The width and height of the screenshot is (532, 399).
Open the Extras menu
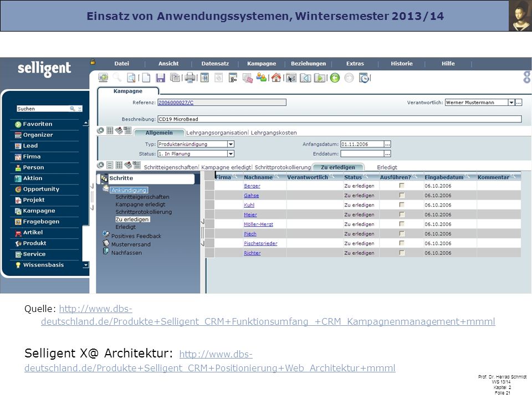click(355, 63)
